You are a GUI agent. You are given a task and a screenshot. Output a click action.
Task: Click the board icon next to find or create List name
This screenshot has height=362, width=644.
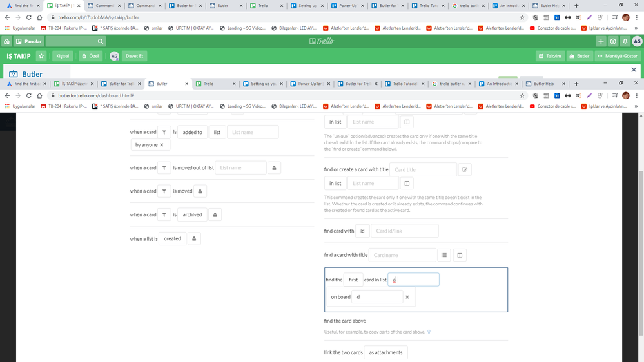point(407,183)
